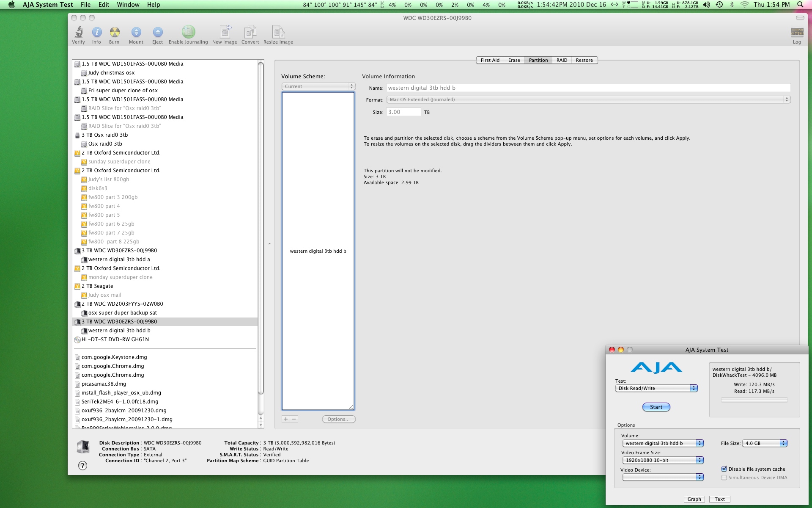Screen dimensions: 812x508
Task: Click the Graph button in AJA window
Action: 694,499
